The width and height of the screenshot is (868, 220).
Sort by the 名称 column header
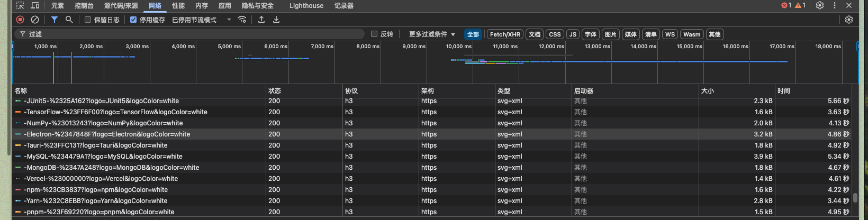(x=139, y=91)
